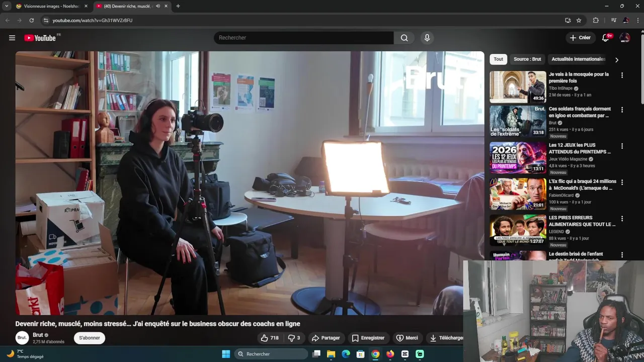Image resolution: width=644 pixels, height=362 pixels.
Task: Click the Télécharger download button
Action: pos(446,338)
